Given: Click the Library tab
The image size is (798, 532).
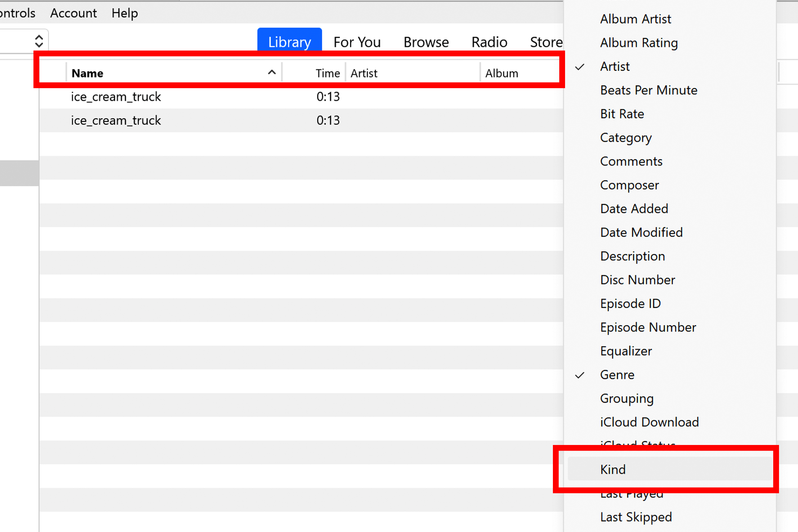Looking at the screenshot, I should pyautogui.click(x=289, y=41).
